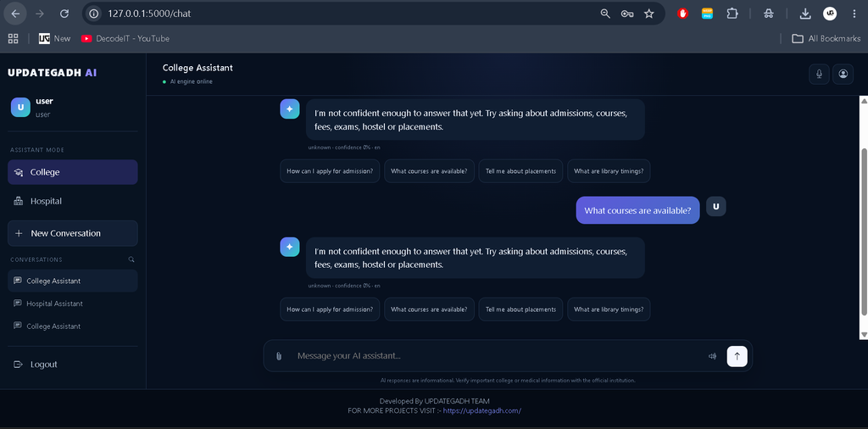The height and width of the screenshot is (429, 868).
Task: Click the site info icon in address bar
Action: coord(94,14)
